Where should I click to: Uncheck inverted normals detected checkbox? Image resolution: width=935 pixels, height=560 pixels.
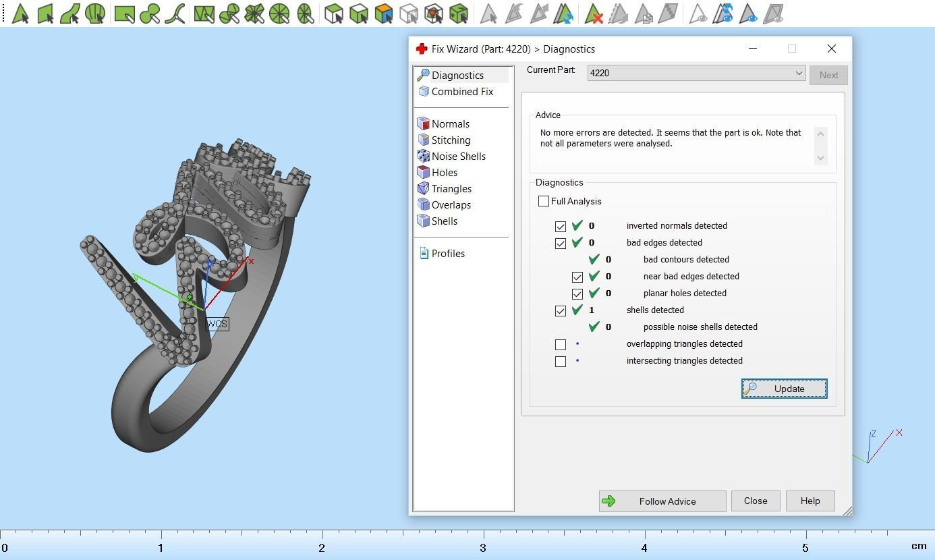(561, 226)
